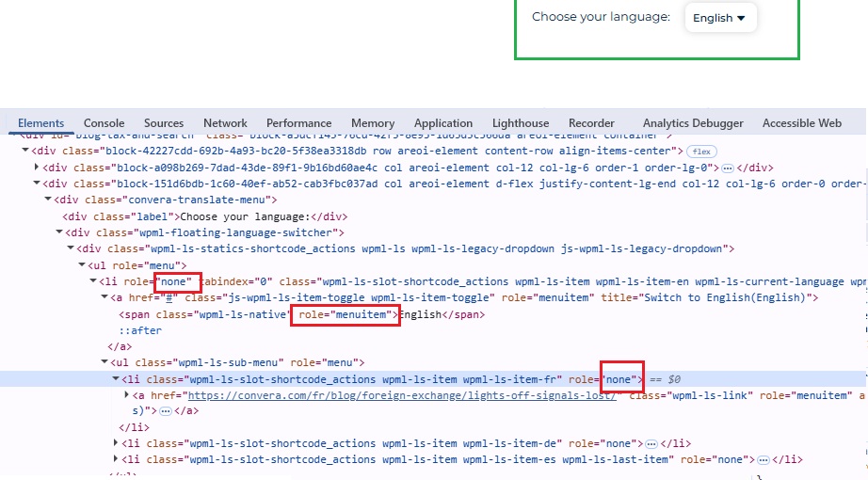Open the Accessible Web tab
The width and height of the screenshot is (868, 480).
coord(801,123)
